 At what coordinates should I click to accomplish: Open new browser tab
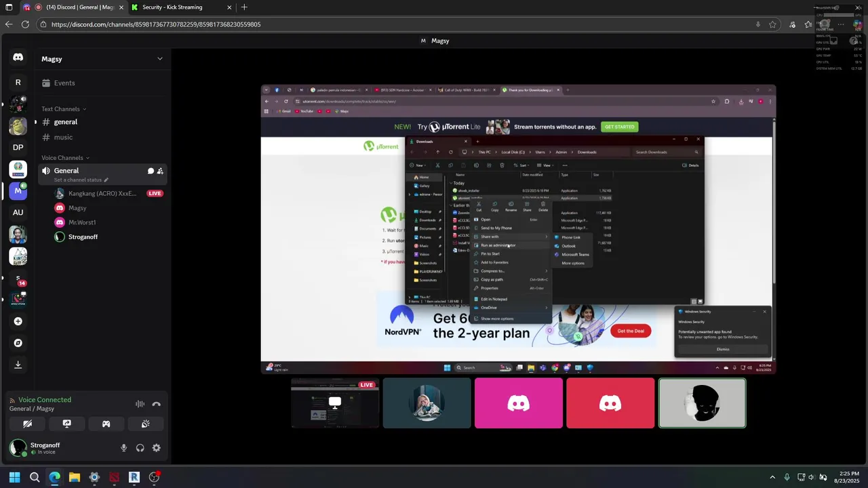coord(244,7)
